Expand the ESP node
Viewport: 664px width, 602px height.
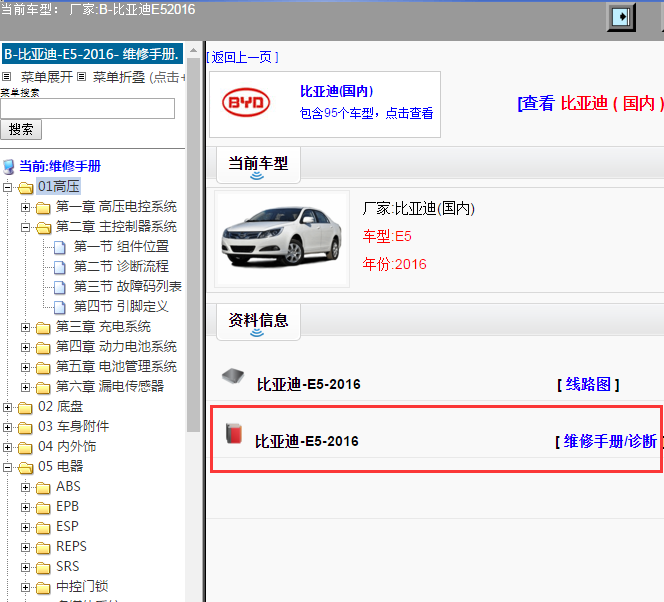point(25,527)
